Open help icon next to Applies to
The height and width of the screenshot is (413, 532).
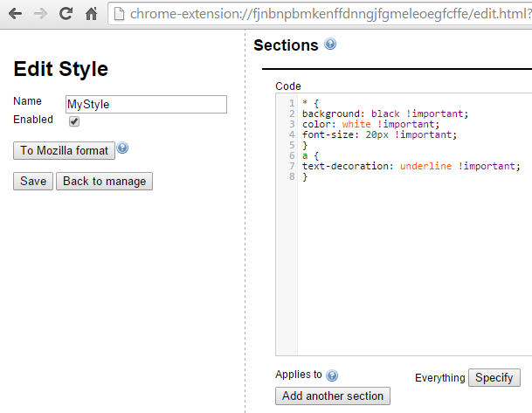332,375
